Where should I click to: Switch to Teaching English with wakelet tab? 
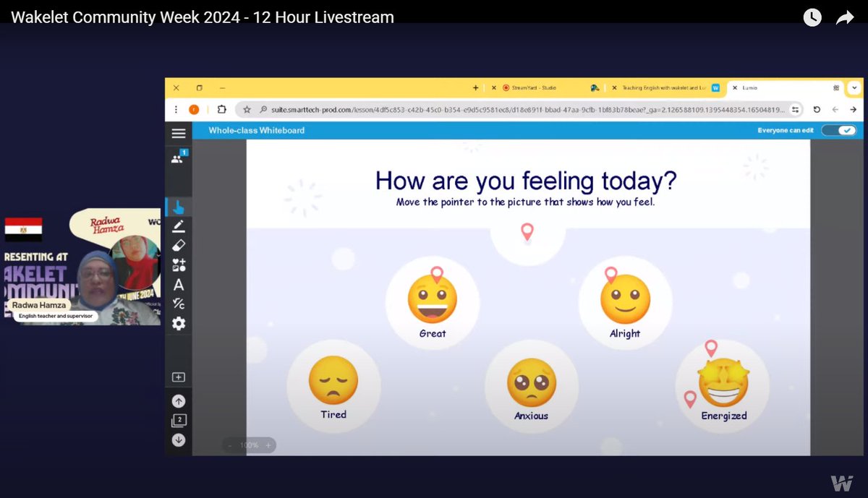point(665,87)
